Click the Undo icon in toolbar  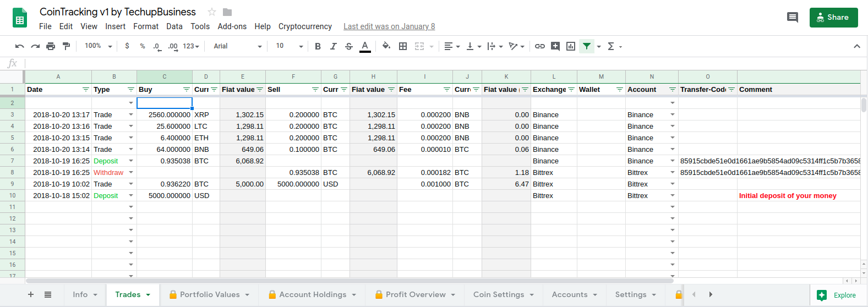pyautogui.click(x=20, y=46)
